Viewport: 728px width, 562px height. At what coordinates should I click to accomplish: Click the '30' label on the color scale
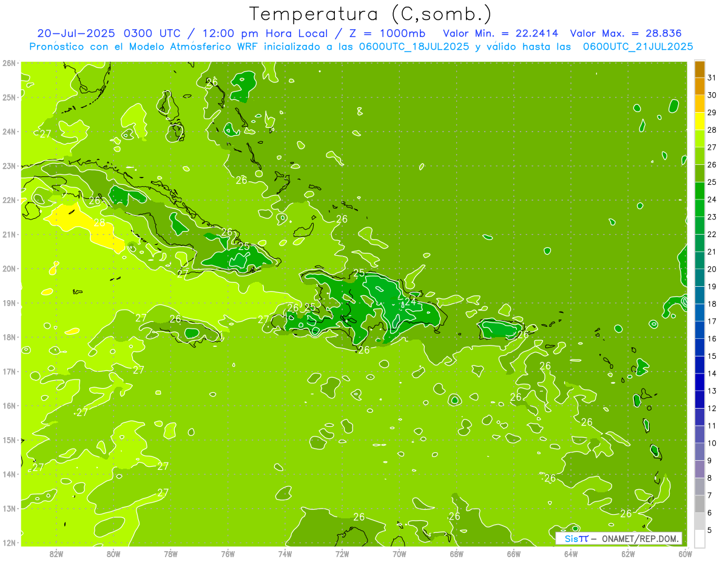[x=712, y=95]
